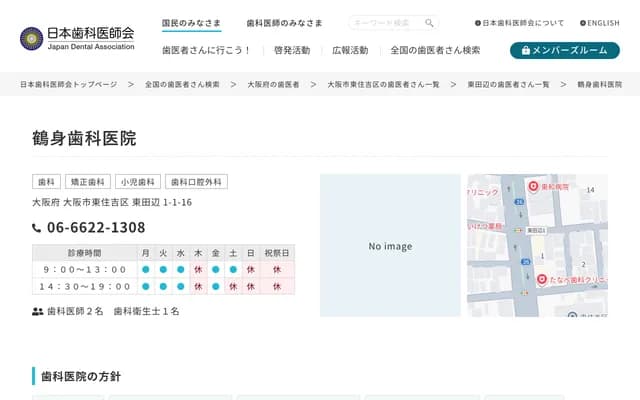Click the たなべ歯科クリニック map pin
The image size is (640, 400).
click(x=543, y=280)
